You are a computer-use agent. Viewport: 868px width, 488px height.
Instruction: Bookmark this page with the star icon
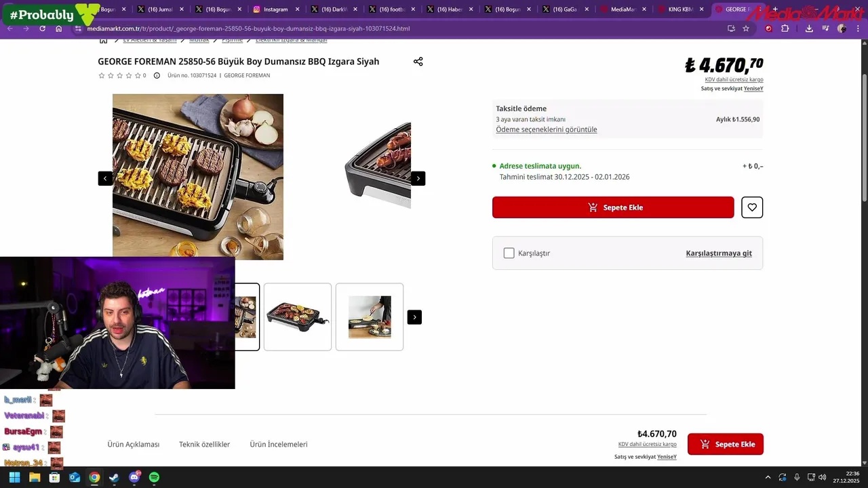click(746, 28)
